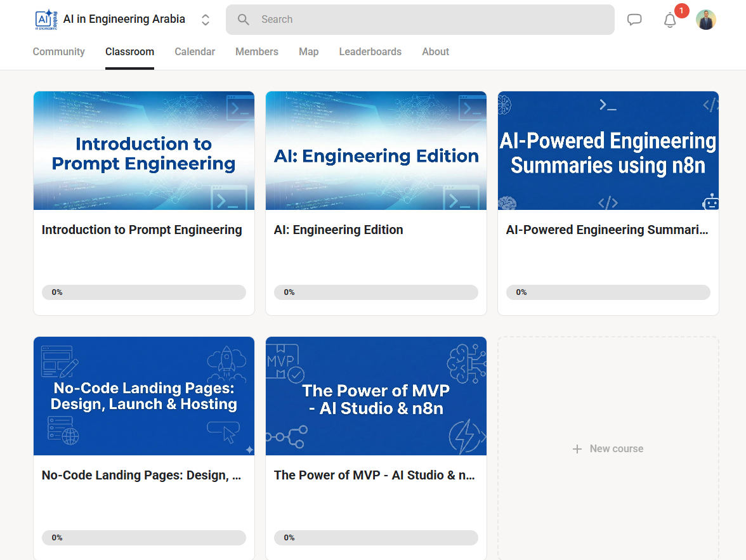Viewport: 746px width, 560px height.
Task: Click the plus icon beside New course
Action: pyautogui.click(x=577, y=449)
